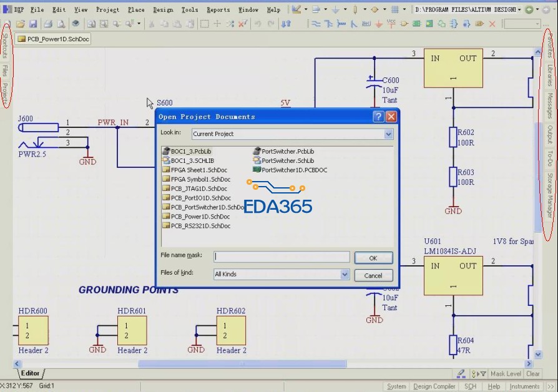
Task: Click the Clear button in bottom bar
Action: click(533, 373)
